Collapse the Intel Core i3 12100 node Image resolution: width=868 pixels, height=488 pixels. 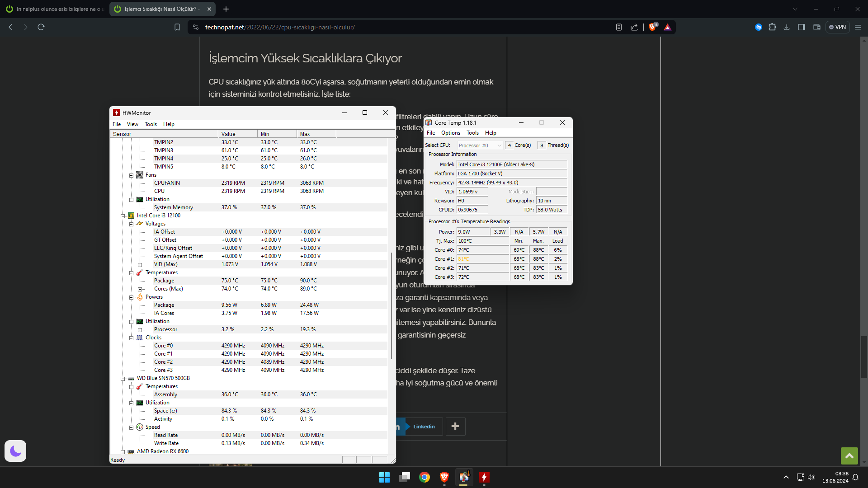click(123, 216)
